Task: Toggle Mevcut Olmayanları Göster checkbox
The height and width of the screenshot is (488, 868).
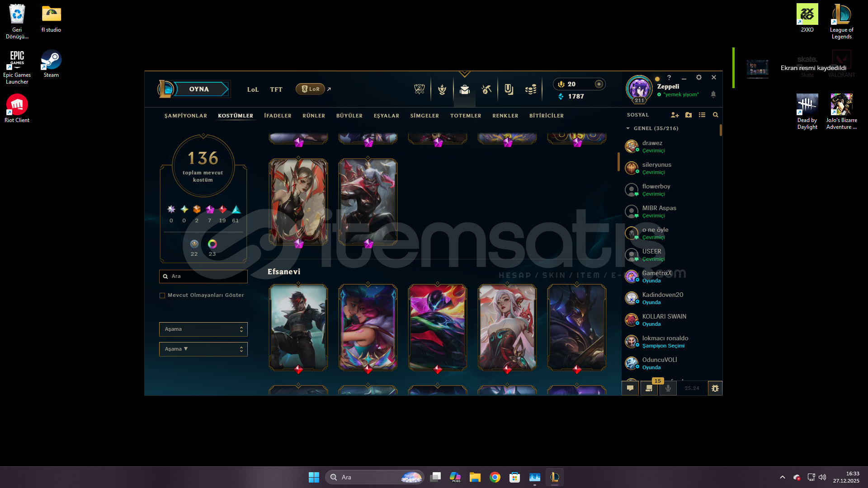Action: coord(162,296)
